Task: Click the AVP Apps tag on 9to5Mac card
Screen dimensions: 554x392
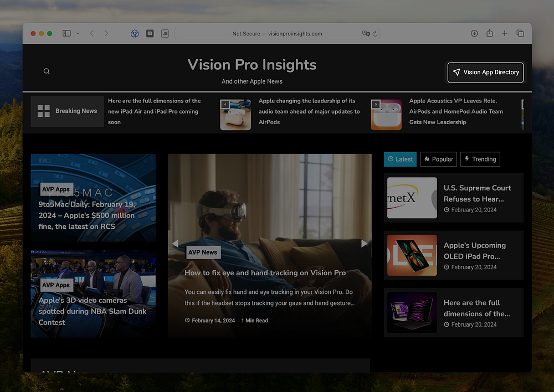Action: (56, 189)
